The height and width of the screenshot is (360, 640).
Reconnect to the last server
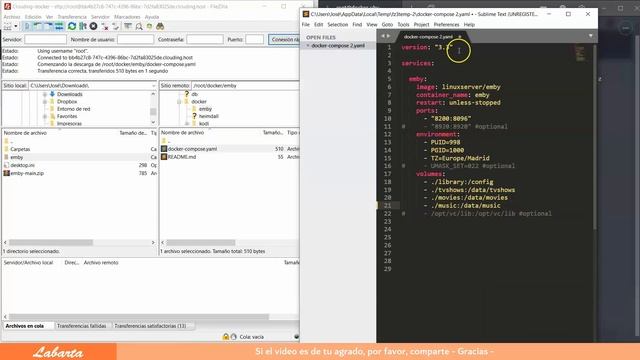pyautogui.click(x=116, y=26)
